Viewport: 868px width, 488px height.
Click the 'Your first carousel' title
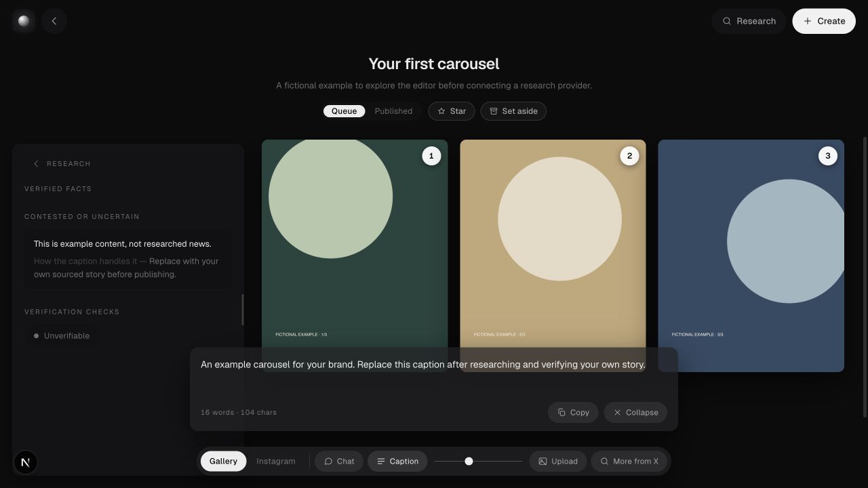(434, 64)
